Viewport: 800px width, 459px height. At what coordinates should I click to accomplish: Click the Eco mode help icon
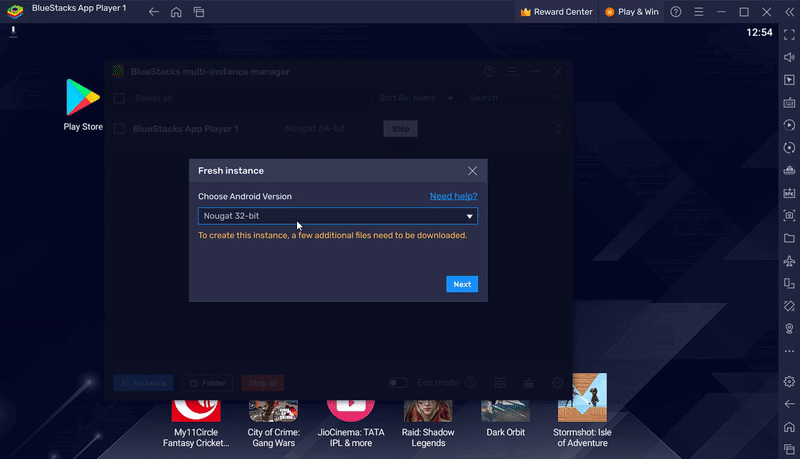pyautogui.click(x=471, y=382)
